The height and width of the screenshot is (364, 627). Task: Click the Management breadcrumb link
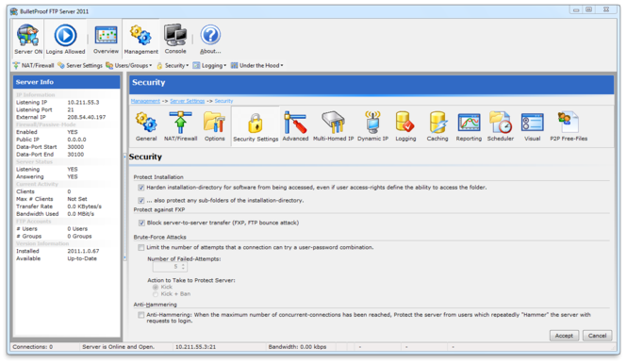coord(145,101)
